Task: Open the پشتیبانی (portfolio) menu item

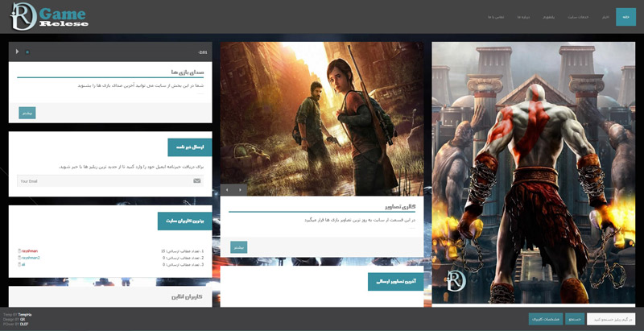Action: tap(549, 17)
